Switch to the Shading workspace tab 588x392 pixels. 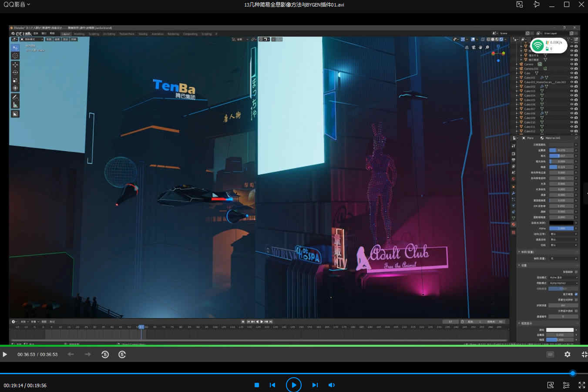[143, 34]
